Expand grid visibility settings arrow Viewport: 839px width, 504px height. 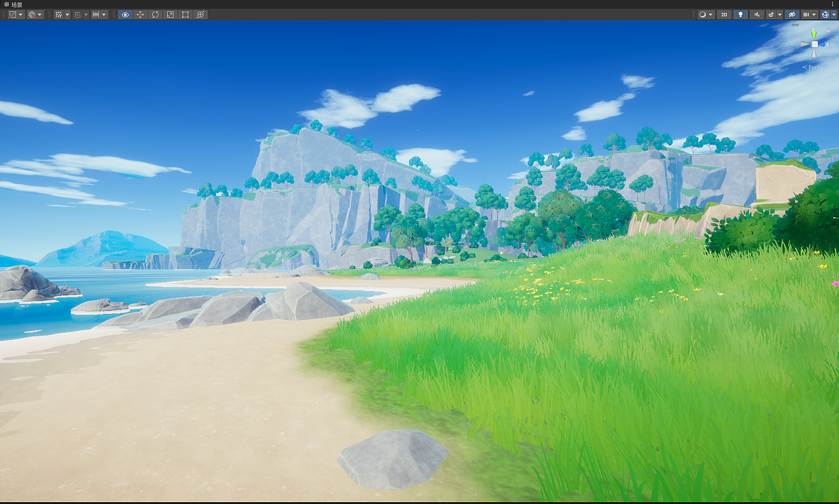68,14
